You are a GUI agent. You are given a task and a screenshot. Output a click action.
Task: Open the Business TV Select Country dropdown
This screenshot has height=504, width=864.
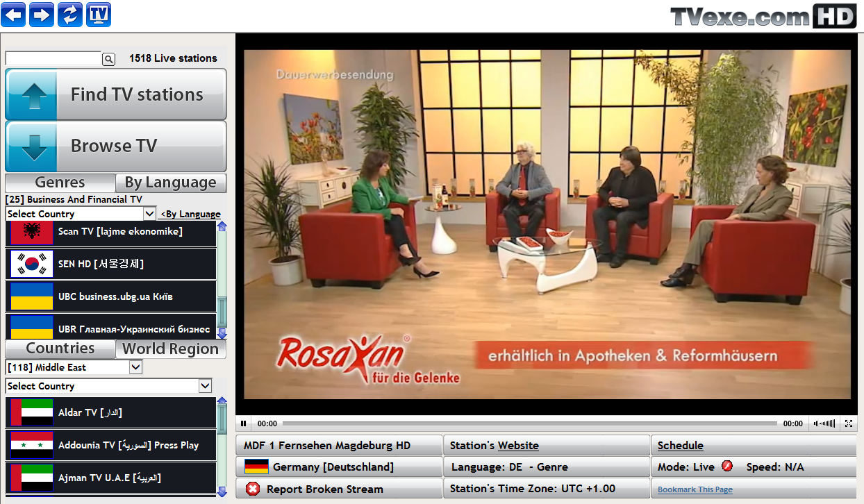coord(81,214)
